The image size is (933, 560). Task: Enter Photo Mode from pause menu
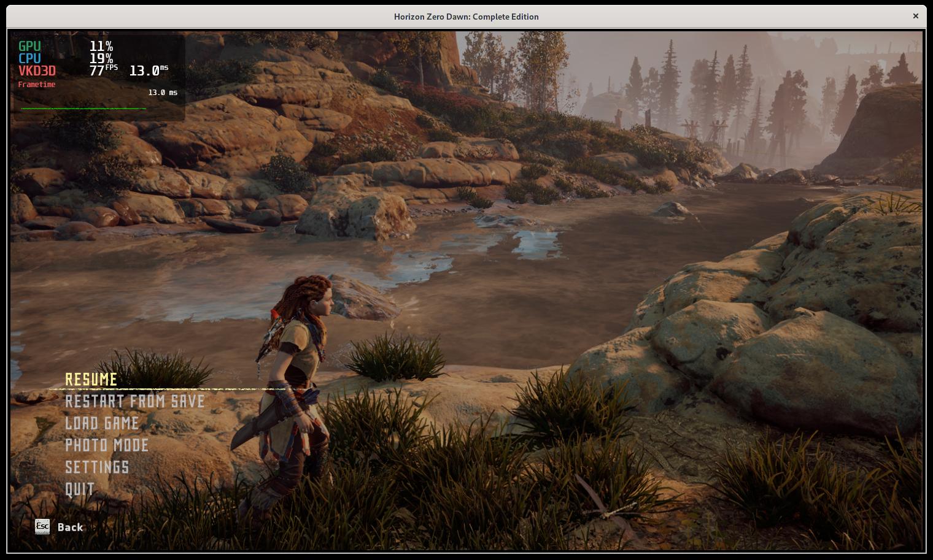pyautogui.click(x=107, y=445)
